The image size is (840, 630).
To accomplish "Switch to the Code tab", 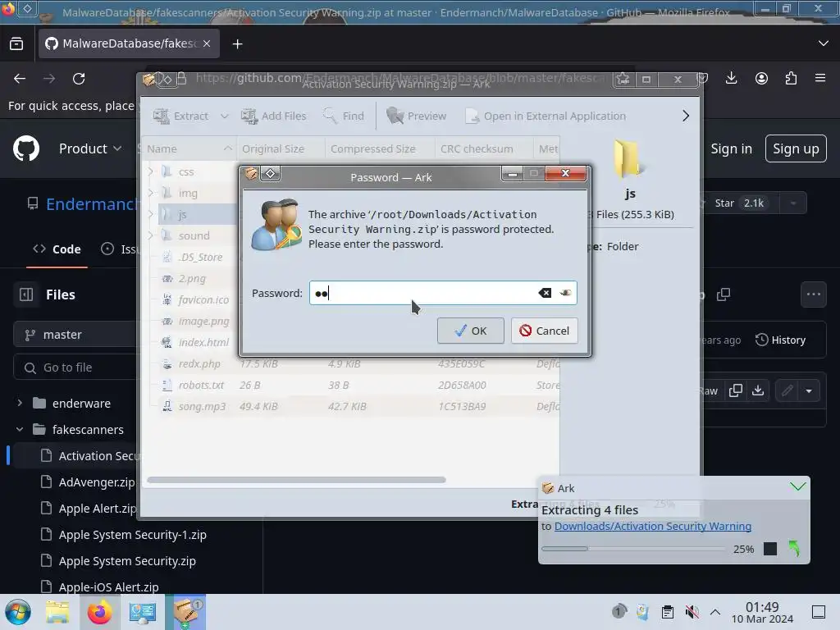I will (x=57, y=249).
